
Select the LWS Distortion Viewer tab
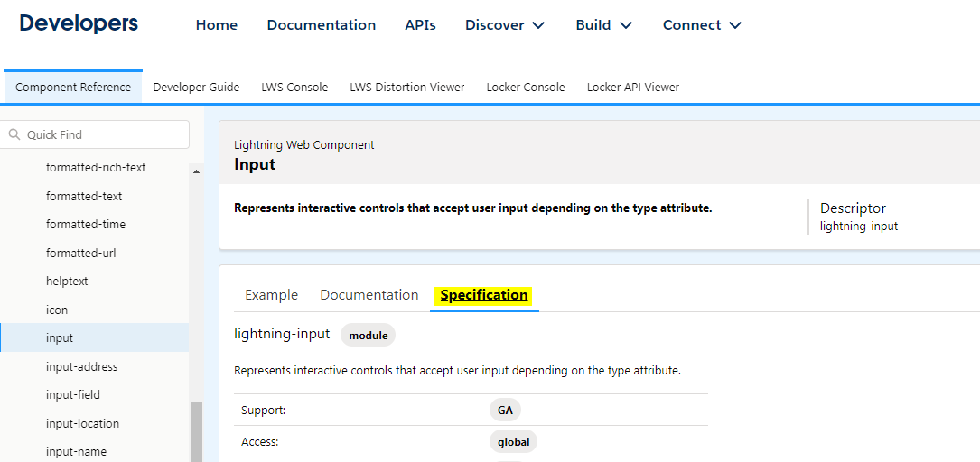pos(407,88)
